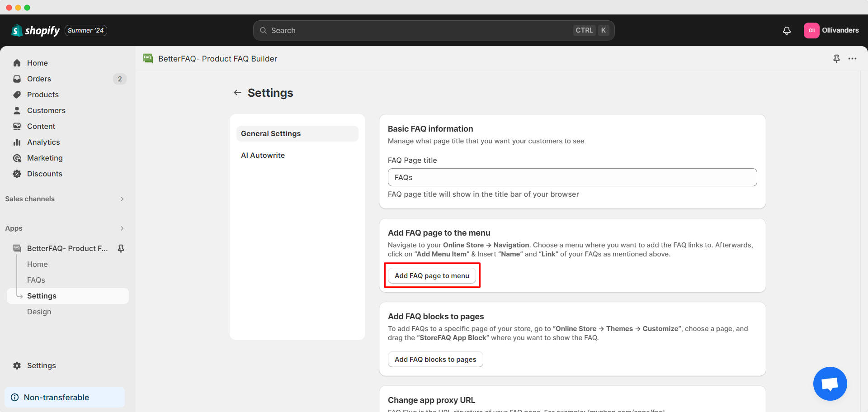Click the pin icon in the app header

tap(836, 59)
